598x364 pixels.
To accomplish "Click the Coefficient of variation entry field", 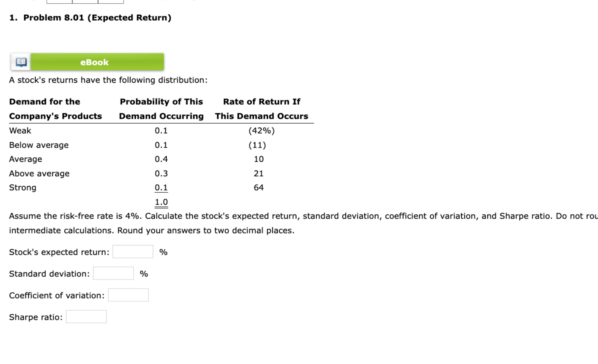I will (128, 295).
